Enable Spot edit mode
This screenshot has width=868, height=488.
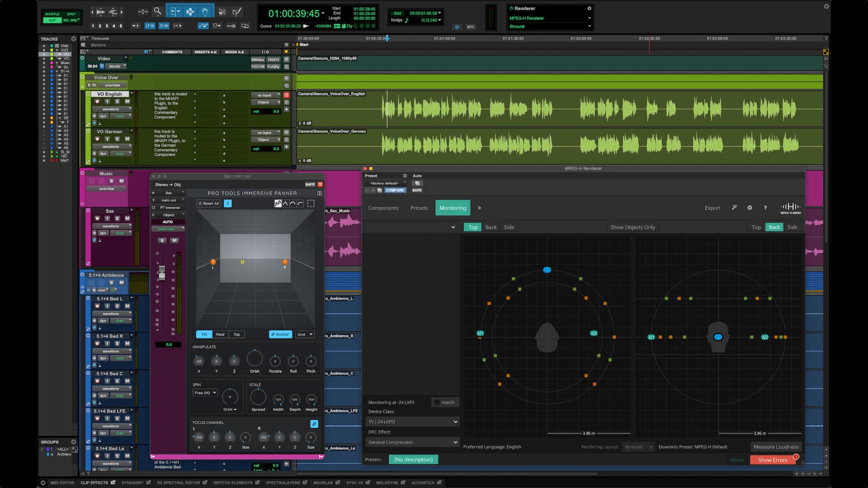pyautogui.click(x=71, y=14)
